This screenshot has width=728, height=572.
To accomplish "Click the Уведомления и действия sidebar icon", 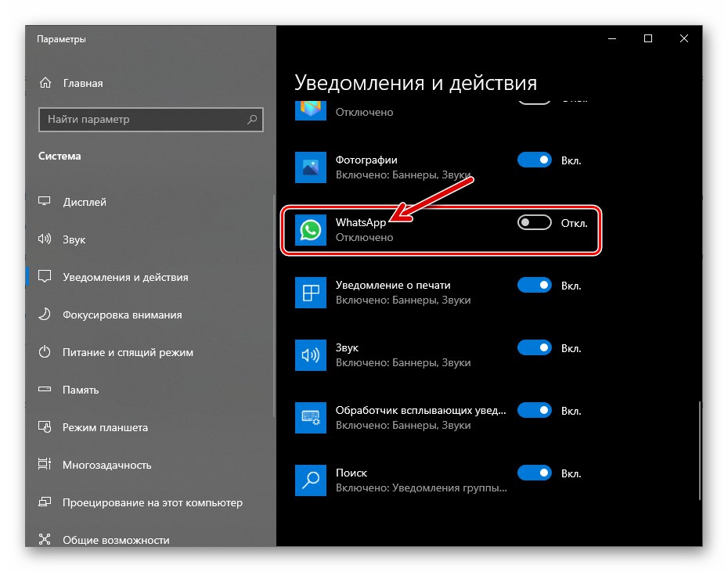I will [x=45, y=277].
